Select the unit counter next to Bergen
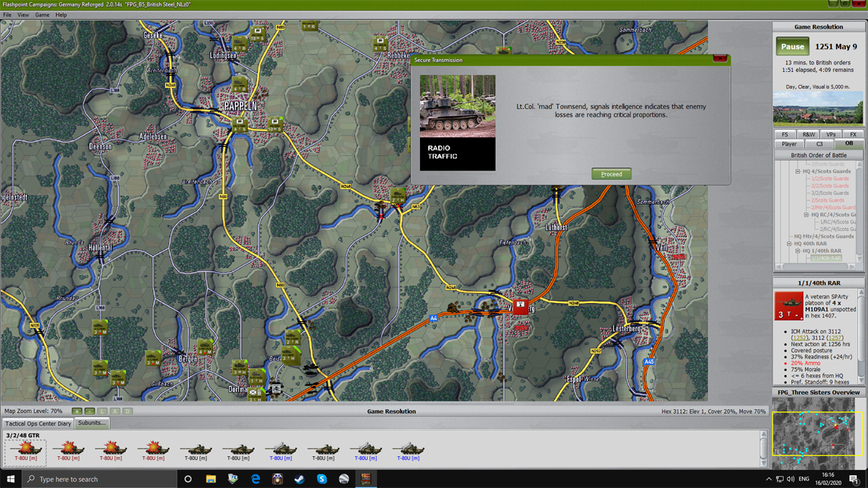The width and height of the screenshot is (868, 488). click(x=205, y=348)
